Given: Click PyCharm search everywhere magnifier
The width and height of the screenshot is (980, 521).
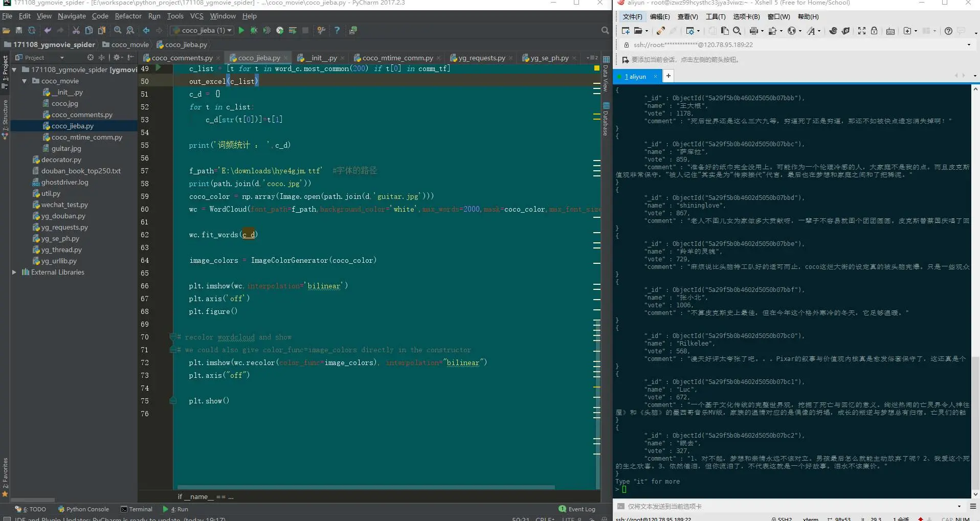Looking at the screenshot, I should 605,31.
